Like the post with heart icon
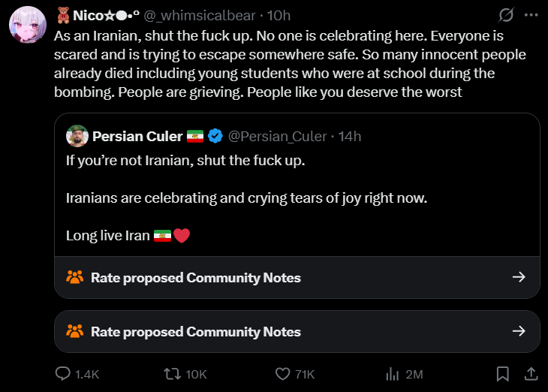The width and height of the screenshot is (548, 392). tap(283, 373)
